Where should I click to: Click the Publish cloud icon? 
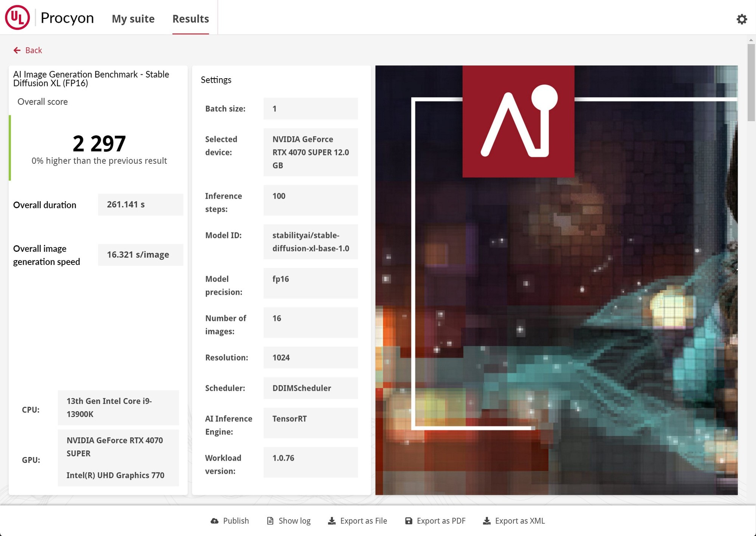click(215, 521)
